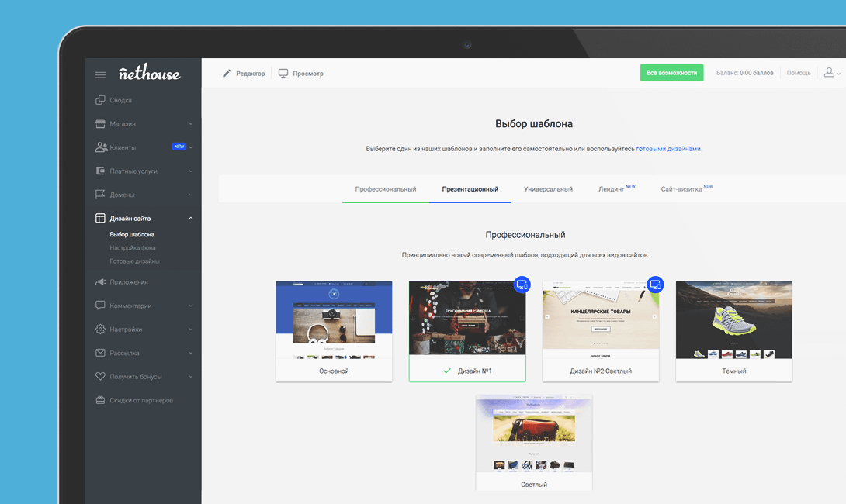
Task: Click the Редактор label in top bar
Action: pos(251,74)
